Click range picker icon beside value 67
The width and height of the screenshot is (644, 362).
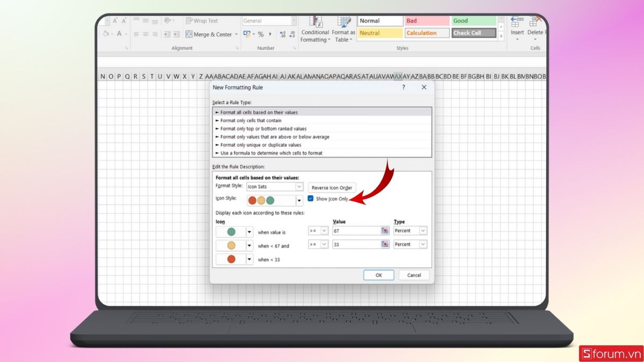385,231
